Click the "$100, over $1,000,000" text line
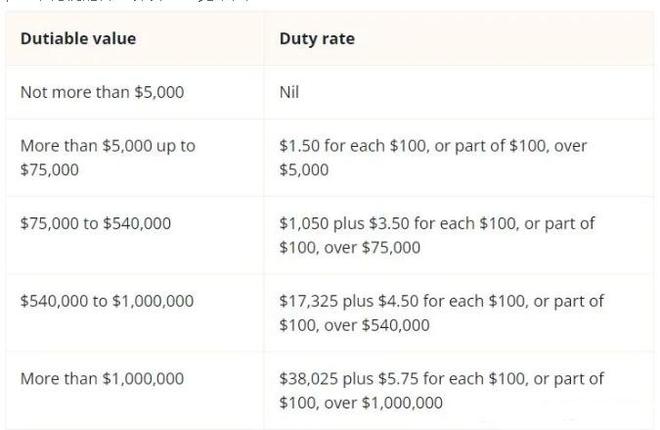660x430 pixels. tap(361, 403)
